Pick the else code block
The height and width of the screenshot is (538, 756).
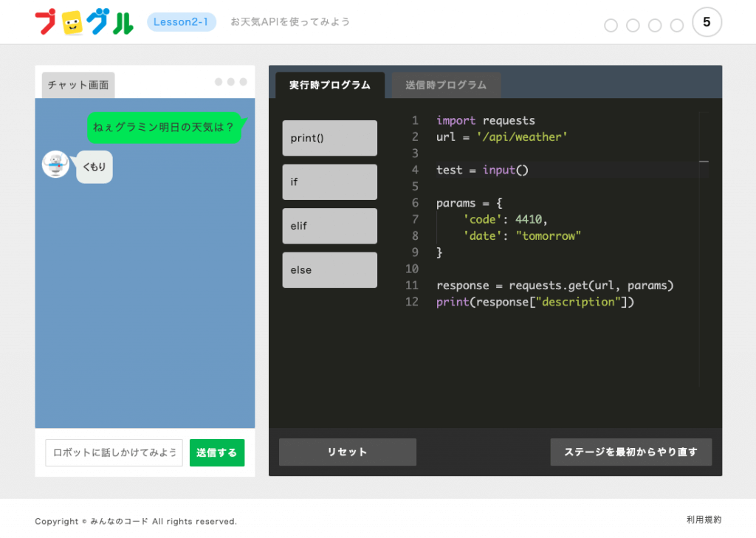[330, 270]
